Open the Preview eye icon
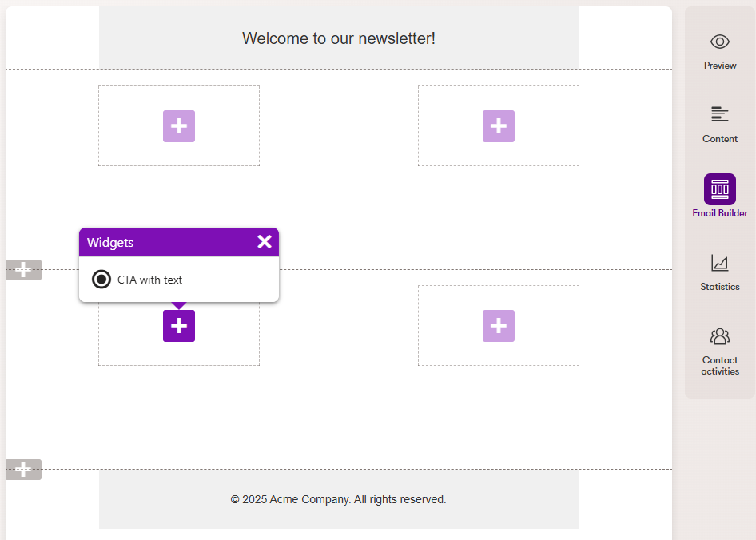 720,42
